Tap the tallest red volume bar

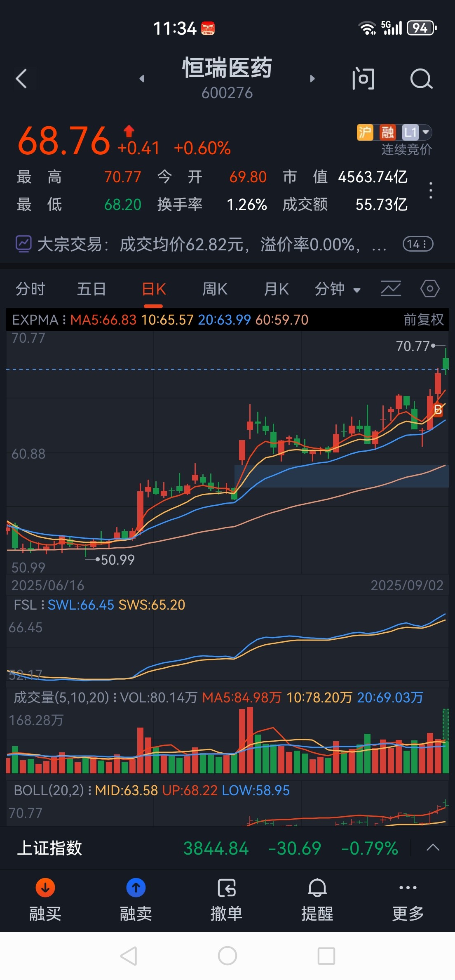coord(250,740)
